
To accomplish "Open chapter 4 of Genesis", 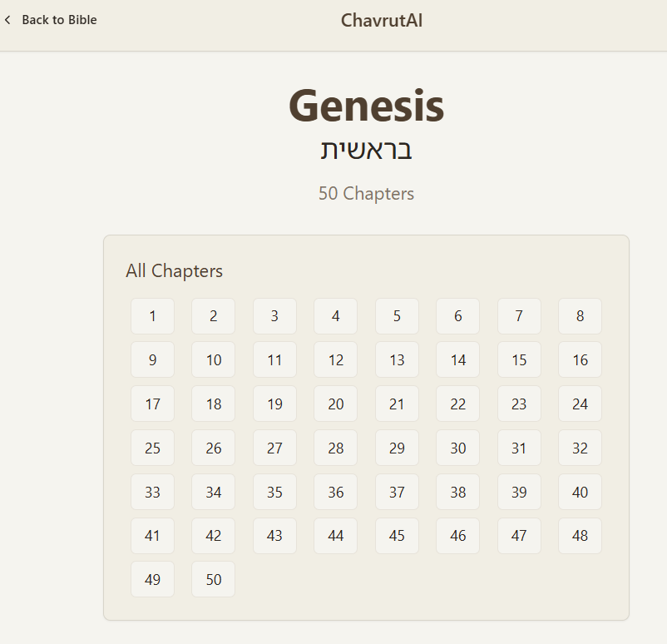I will (x=336, y=316).
